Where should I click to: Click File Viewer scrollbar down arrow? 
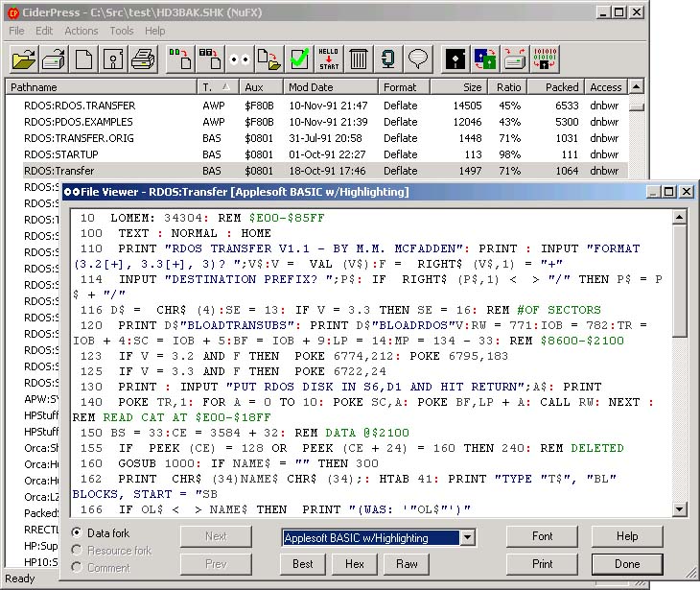point(679,508)
